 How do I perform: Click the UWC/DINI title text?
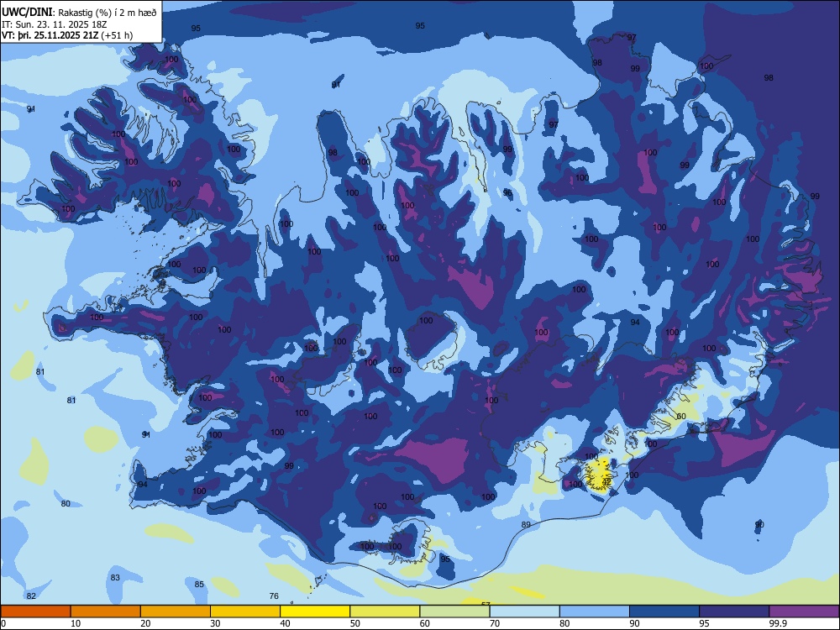point(28,13)
